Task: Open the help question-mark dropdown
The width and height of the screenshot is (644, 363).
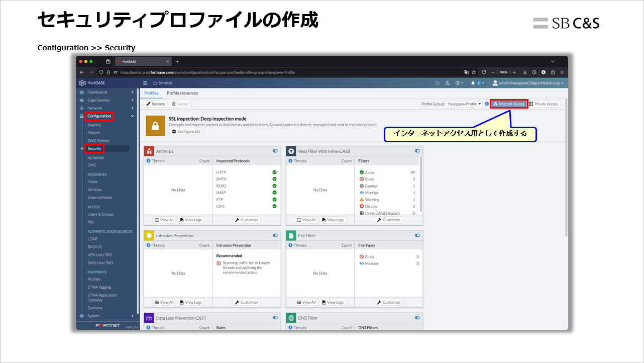Action: click(459, 83)
